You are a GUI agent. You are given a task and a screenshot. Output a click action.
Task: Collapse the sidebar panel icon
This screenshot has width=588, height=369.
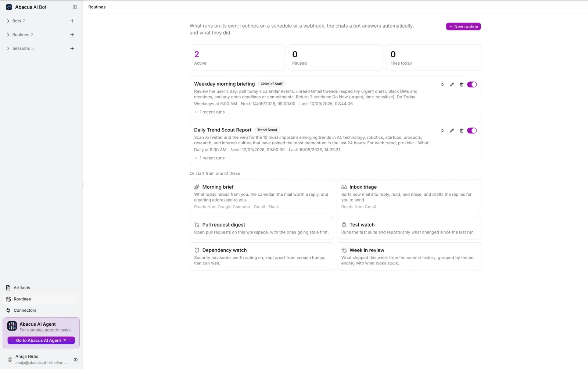tap(75, 7)
